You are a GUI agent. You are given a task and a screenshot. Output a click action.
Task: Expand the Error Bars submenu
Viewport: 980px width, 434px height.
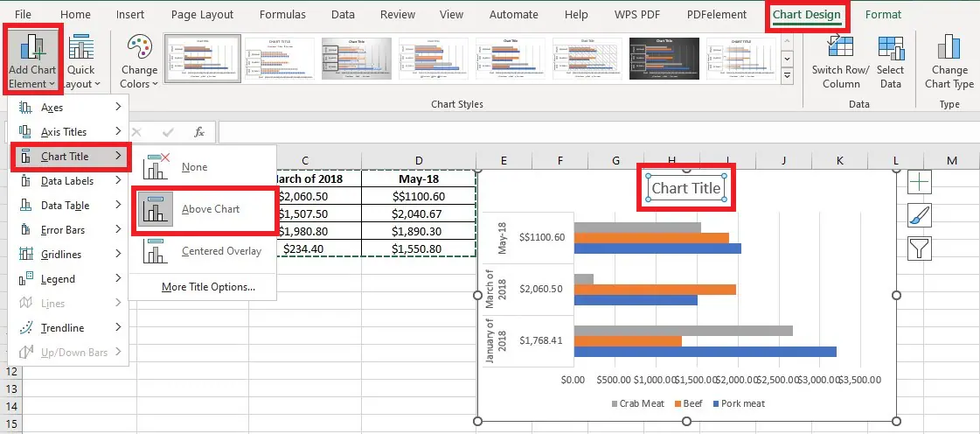tap(69, 229)
